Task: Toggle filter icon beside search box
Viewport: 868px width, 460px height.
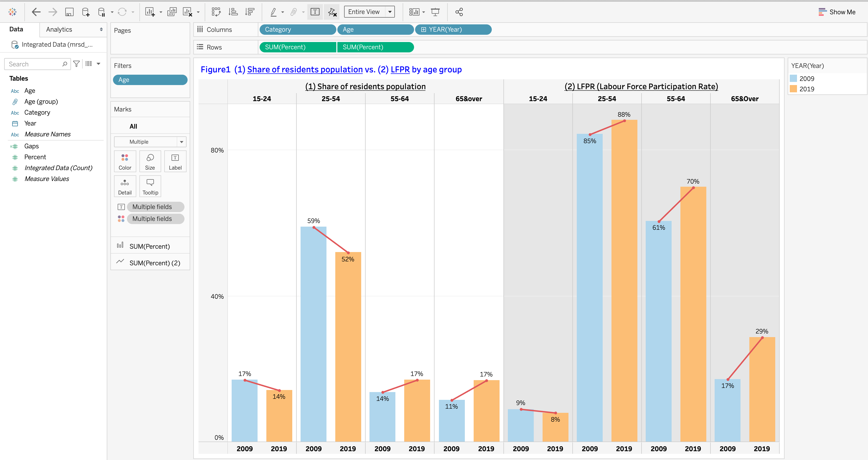Action: [76, 64]
